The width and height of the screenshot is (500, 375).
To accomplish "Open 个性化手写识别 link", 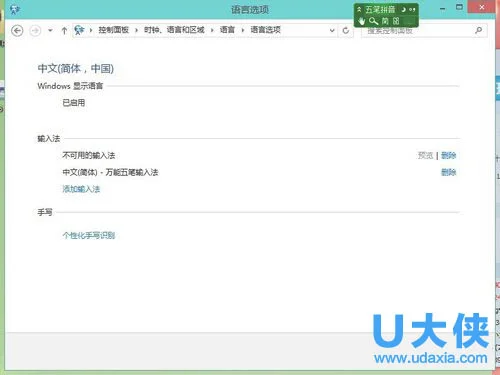I will 89,235.
